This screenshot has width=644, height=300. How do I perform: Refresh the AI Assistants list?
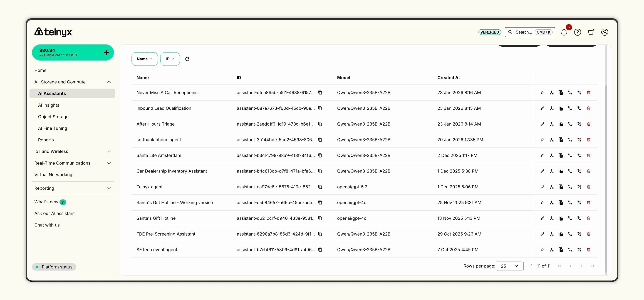coord(187,59)
